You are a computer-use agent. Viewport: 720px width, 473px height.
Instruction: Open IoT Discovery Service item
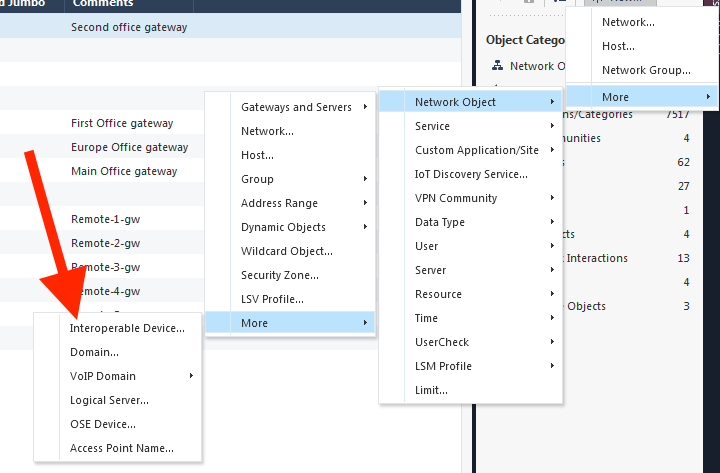(471, 174)
